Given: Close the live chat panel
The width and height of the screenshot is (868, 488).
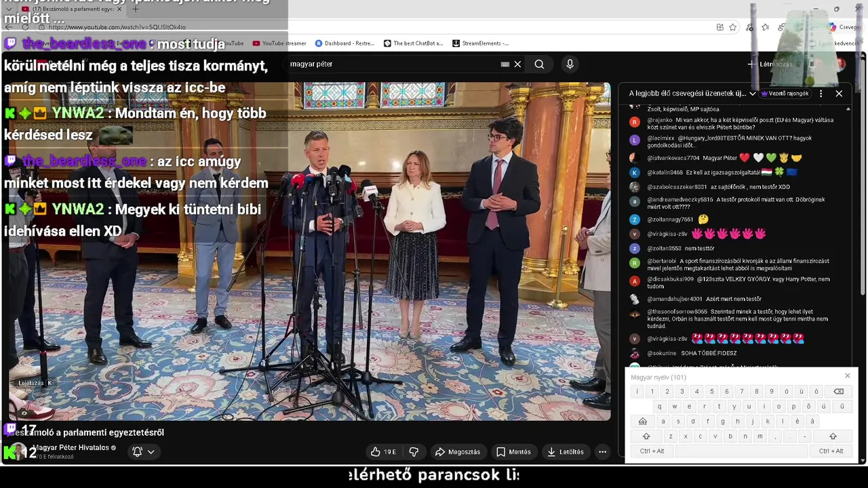Looking at the screenshot, I should click(x=839, y=94).
